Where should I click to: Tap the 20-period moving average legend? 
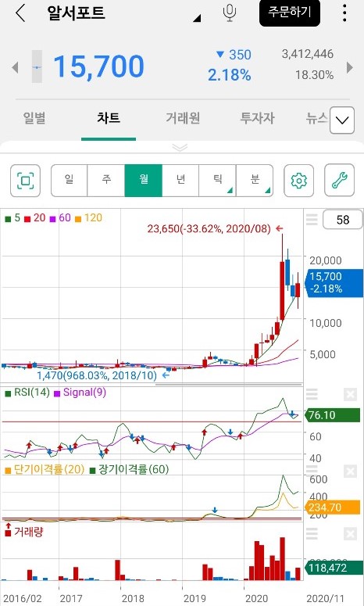click(35, 218)
